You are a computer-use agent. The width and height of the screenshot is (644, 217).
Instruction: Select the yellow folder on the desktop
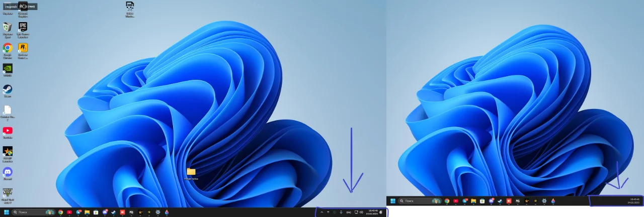(x=191, y=172)
